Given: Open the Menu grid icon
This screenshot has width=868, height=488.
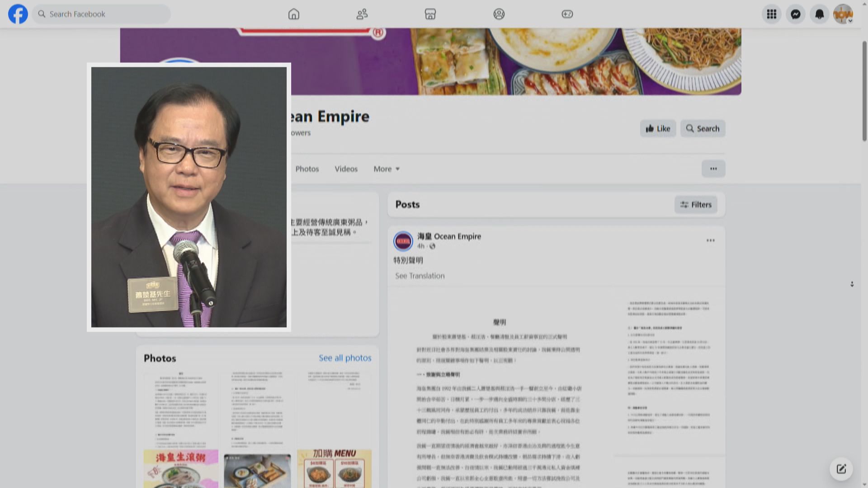Looking at the screenshot, I should point(771,14).
